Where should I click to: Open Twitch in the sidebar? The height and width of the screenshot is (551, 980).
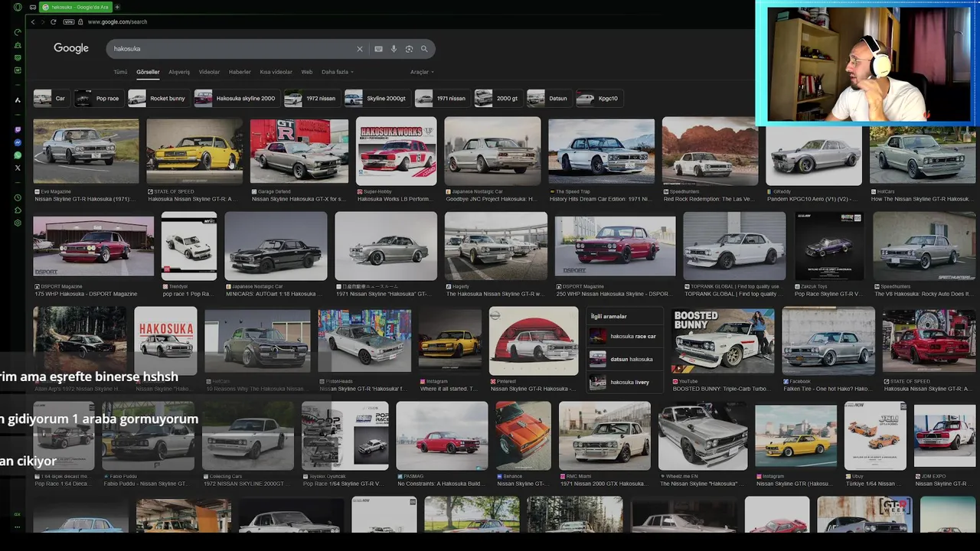[x=18, y=130]
